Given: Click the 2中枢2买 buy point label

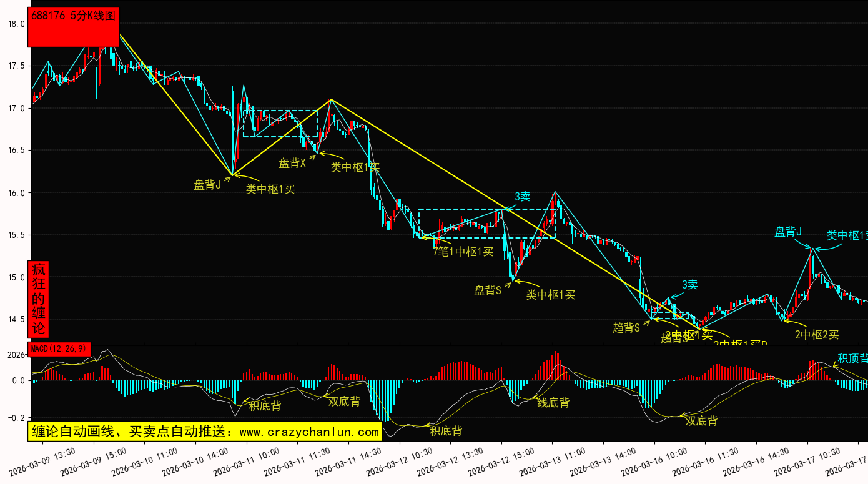Looking at the screenshot, I should point(816,335).
